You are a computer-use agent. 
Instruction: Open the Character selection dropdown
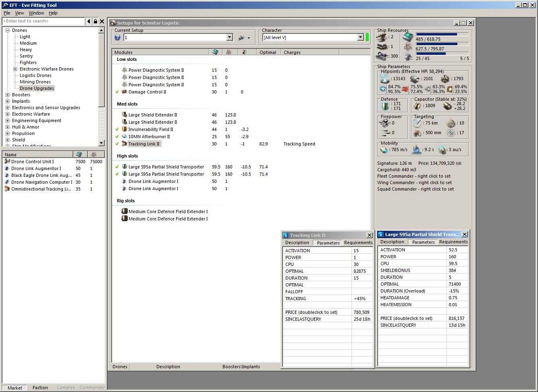coord(360,37)
